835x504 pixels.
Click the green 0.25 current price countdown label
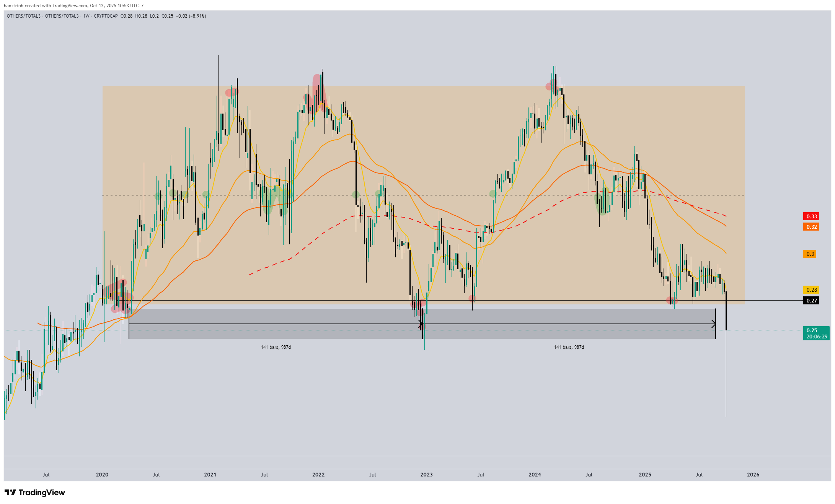click(816, 333)
